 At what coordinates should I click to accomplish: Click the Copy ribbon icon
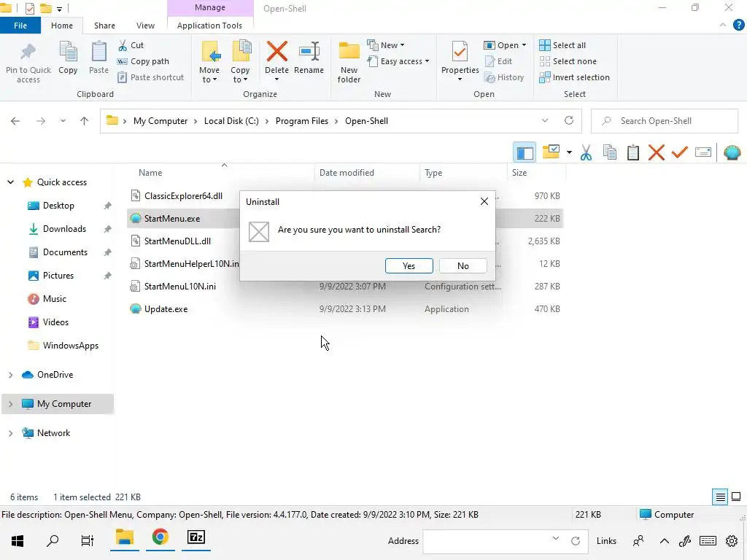coord(68,52)
